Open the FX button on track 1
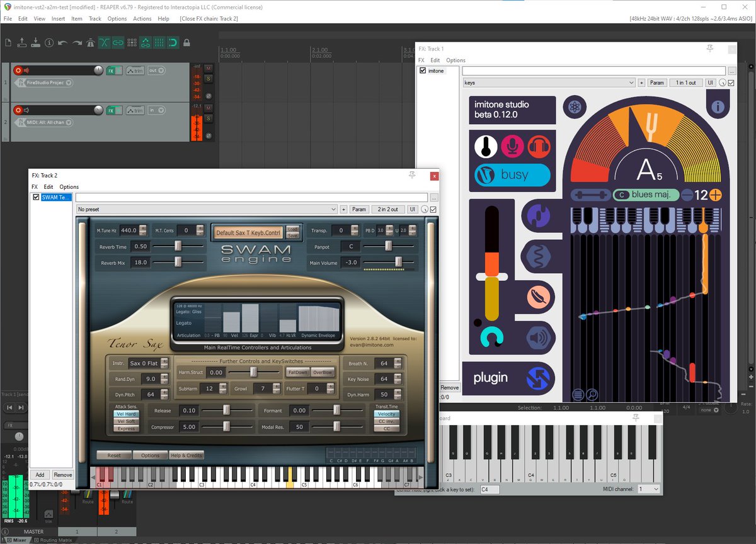This screenshot has height=544, width=756. (110, 71)
